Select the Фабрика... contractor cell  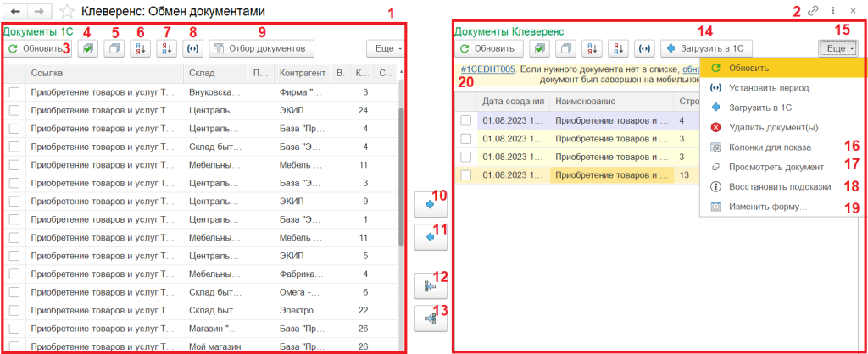303,274
